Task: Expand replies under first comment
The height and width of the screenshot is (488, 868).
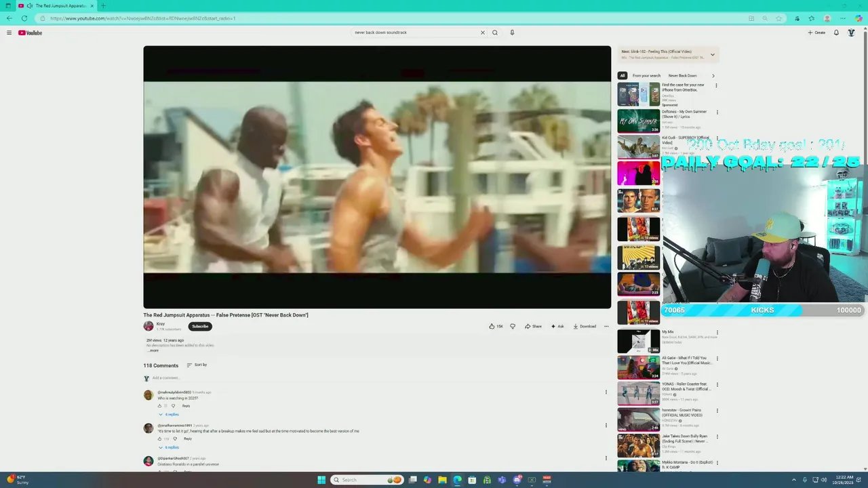Action: click(x=170, y=414)
